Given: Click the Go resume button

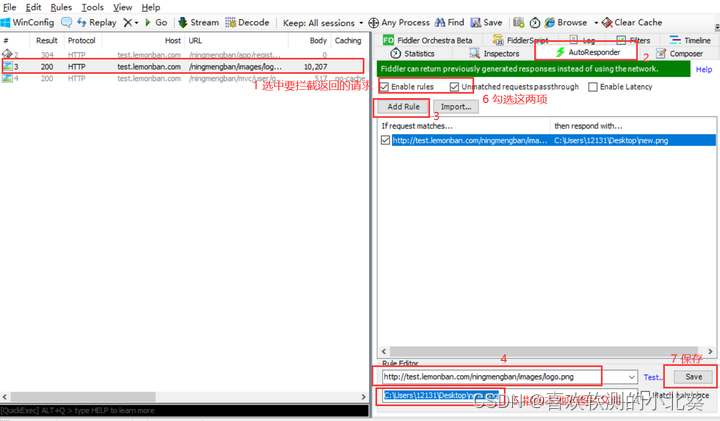Looking at the screenshot, I should [156, 22].
